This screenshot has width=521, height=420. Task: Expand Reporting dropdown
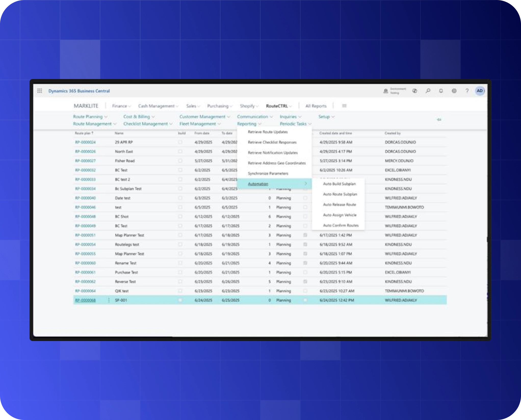point(249,124)
